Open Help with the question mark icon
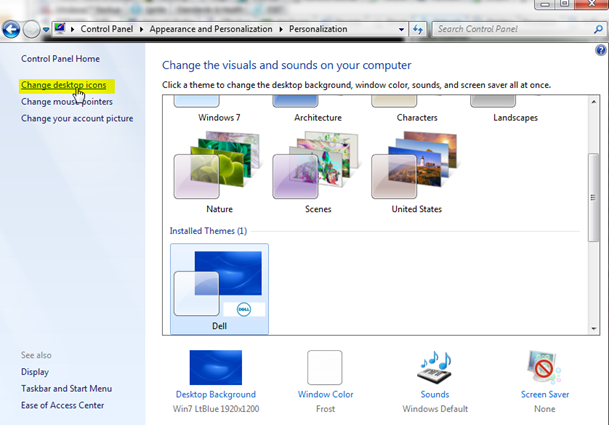 601,51
